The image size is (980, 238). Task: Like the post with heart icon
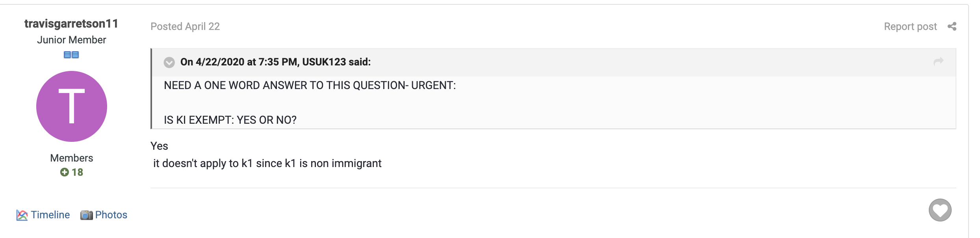click(940, 210)
